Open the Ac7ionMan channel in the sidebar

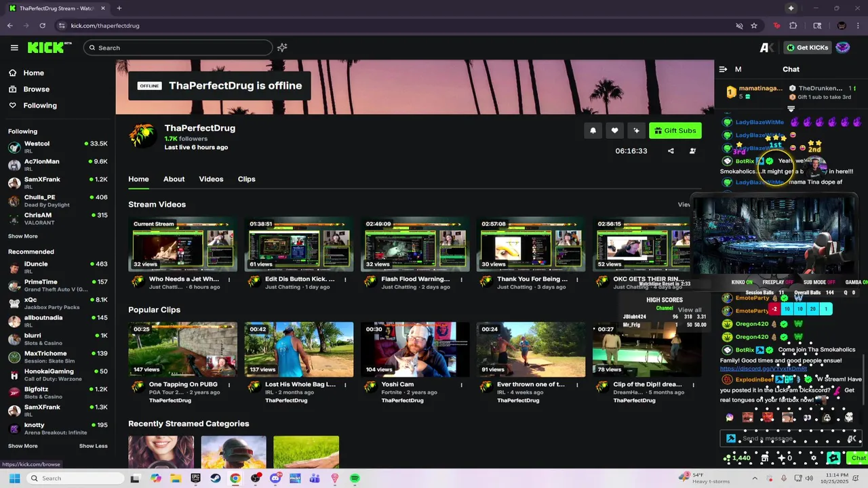(58, 165)
